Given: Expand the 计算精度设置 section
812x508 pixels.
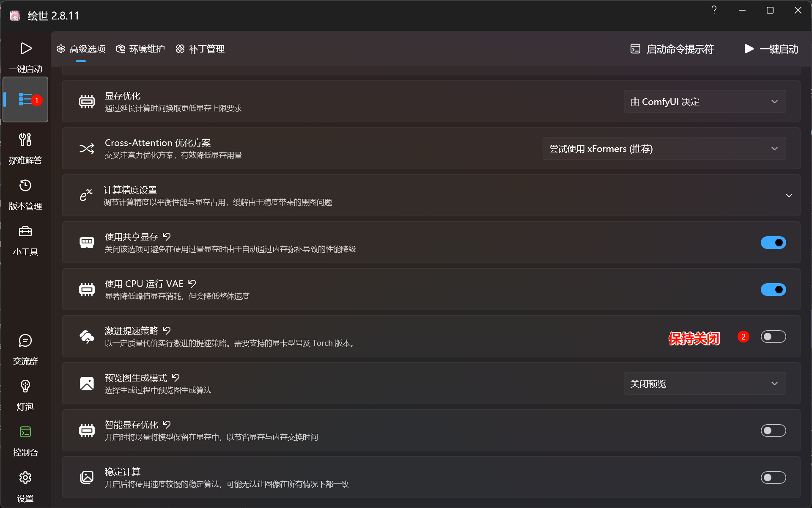Looking at the screenshot, I should (789, 196).
